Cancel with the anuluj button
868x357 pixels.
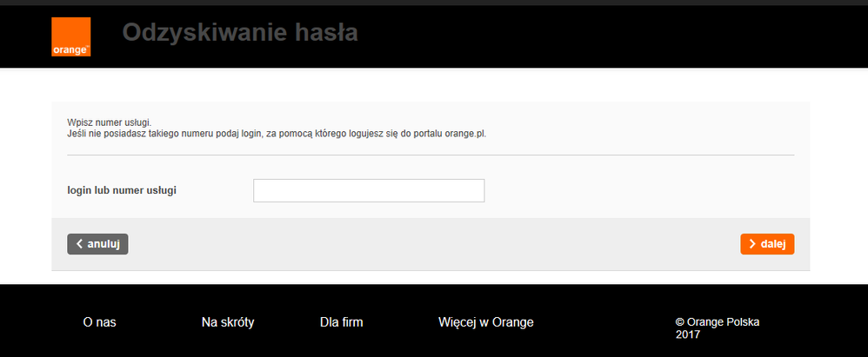pyautogui.click(x=97, y=244)
